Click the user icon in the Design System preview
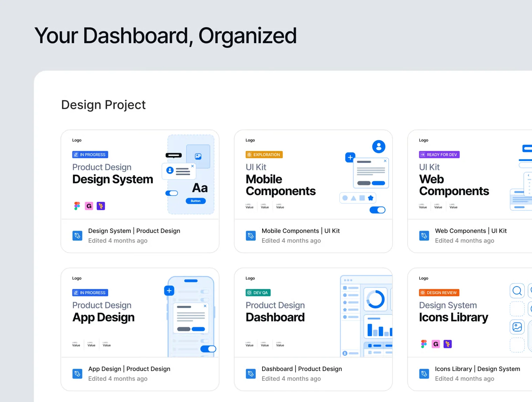This screenshot has height=402, width=532. (170, 170)
